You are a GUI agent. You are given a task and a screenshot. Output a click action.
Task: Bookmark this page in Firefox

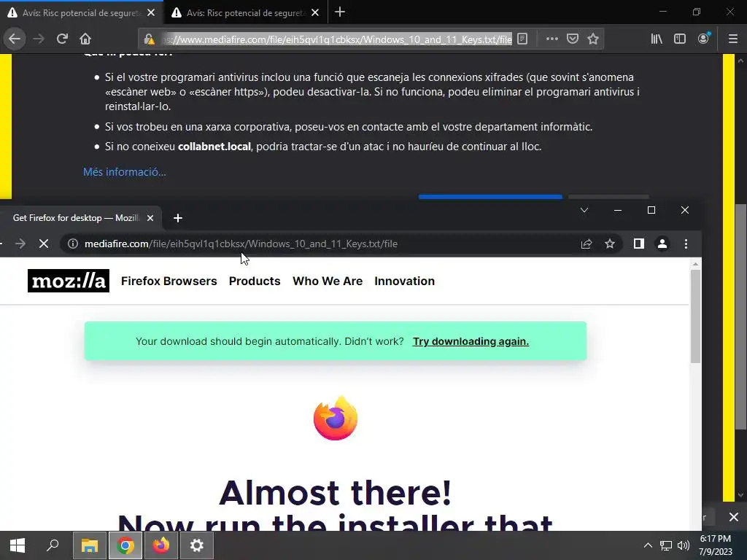pyautogui.click(x=592, y=39)
